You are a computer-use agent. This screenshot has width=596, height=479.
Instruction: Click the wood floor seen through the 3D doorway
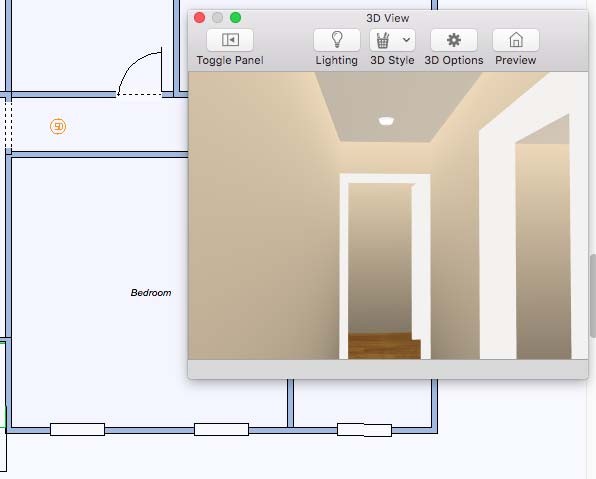(384, 346)
